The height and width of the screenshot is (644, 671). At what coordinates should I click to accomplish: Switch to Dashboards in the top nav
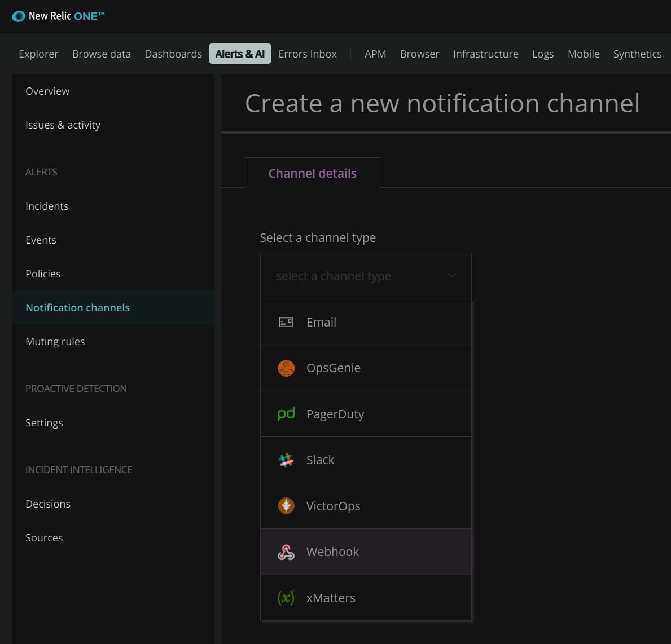coord(173,54)
